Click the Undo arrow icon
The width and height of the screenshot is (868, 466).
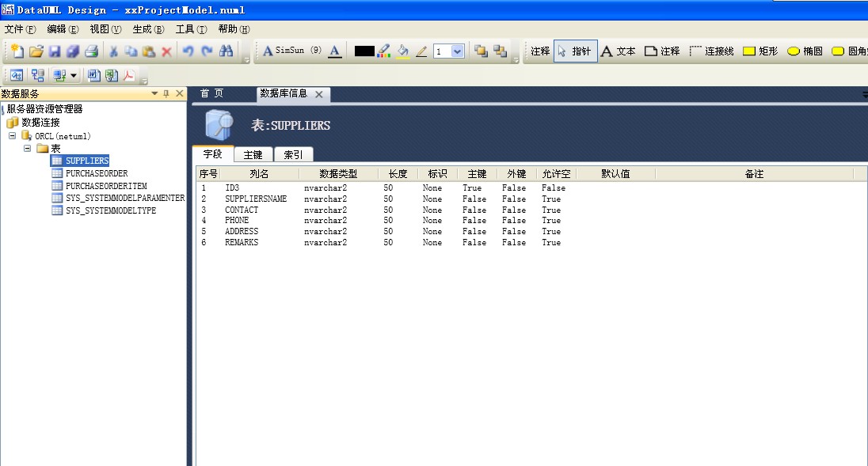188,51
